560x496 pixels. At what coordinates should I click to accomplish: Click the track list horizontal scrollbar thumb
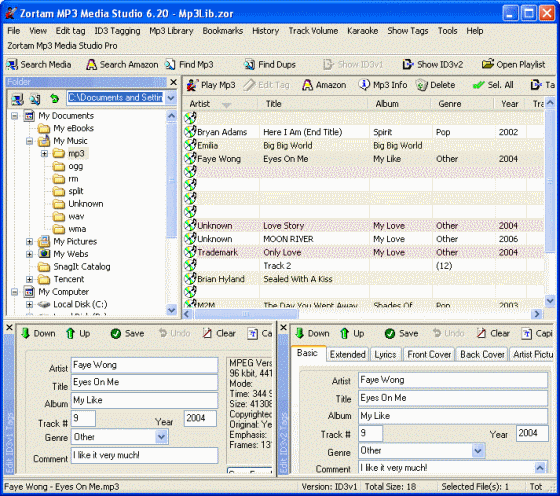[x=246, y=314]
